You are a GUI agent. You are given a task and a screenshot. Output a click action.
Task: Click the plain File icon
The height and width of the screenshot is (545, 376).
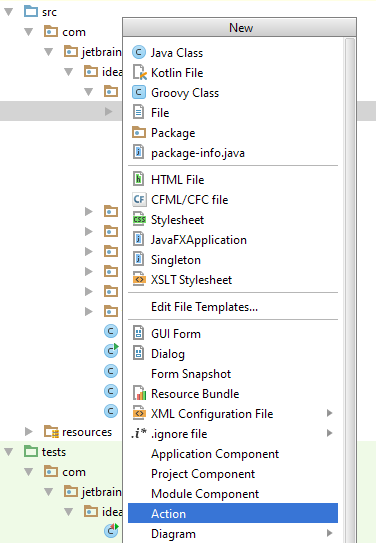pyautogui.click(x=139, y=113)
